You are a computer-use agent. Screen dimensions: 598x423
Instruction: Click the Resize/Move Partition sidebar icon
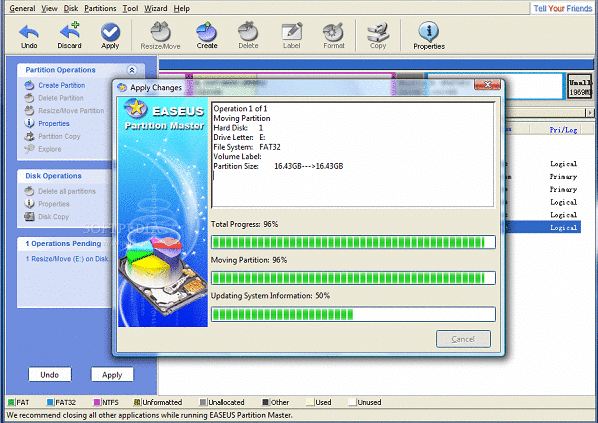[x=29, y=110]
